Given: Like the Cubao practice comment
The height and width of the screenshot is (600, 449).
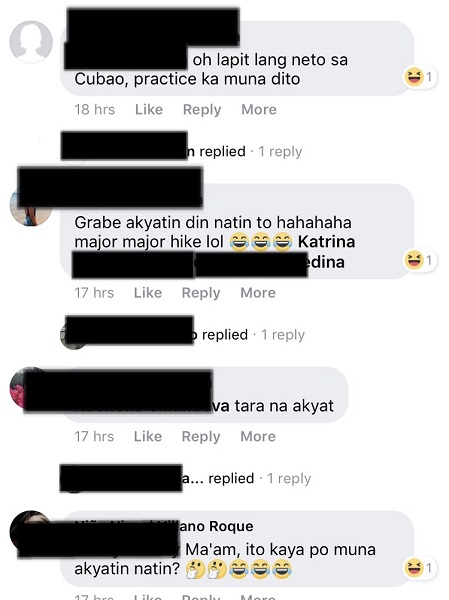Looking at the screenshot, I should [149, 109].
